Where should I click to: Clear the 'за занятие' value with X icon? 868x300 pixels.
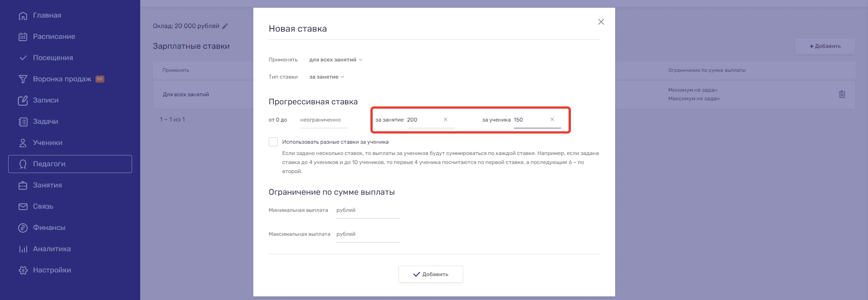[x=446, y=120]
